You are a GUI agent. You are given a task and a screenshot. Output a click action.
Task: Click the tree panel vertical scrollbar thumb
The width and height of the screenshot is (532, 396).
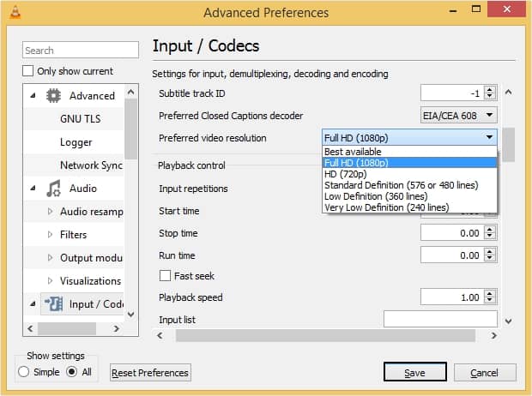pyautogui.click(x=130, y=129)
